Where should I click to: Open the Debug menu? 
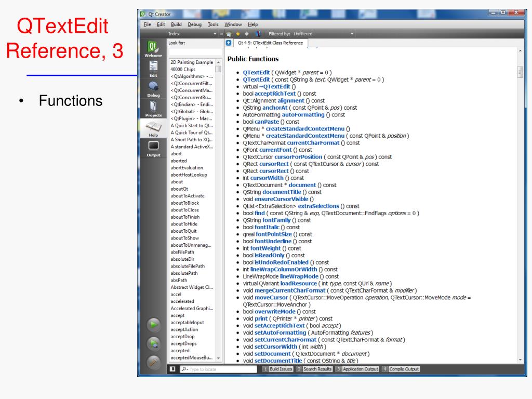[x=194, y=24]
